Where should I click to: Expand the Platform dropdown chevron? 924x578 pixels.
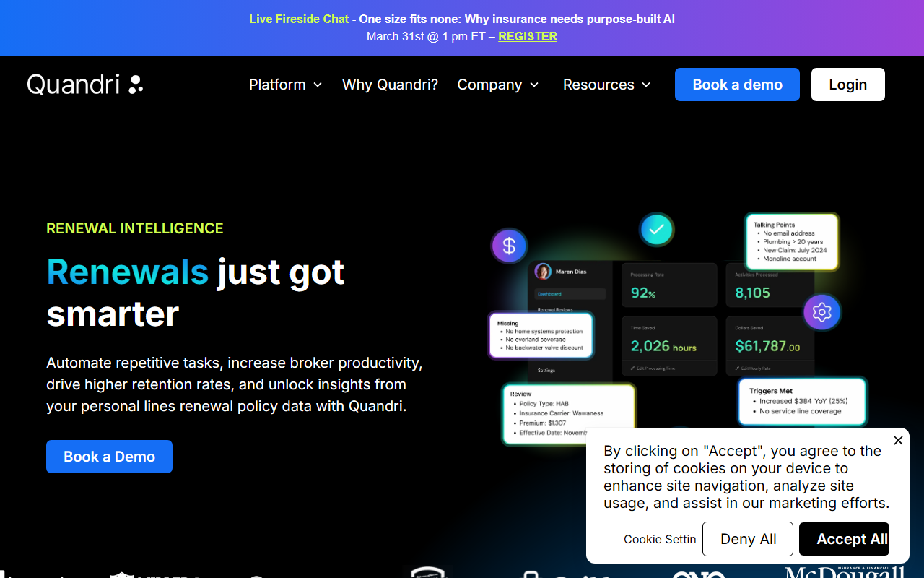(x=318, y=85)
